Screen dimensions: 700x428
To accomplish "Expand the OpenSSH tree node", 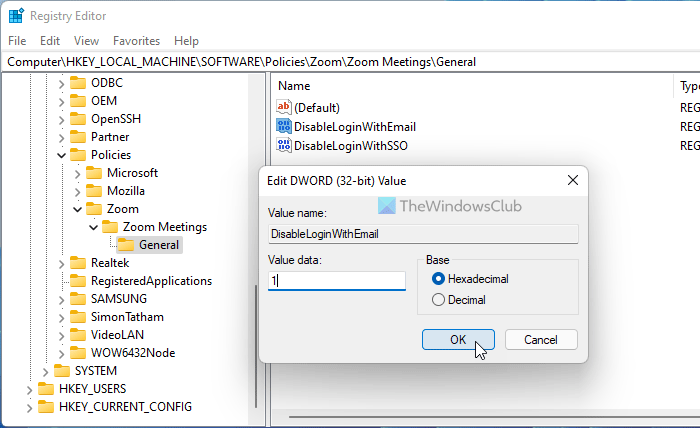I will pyautogui.click(x=62, y=120).
